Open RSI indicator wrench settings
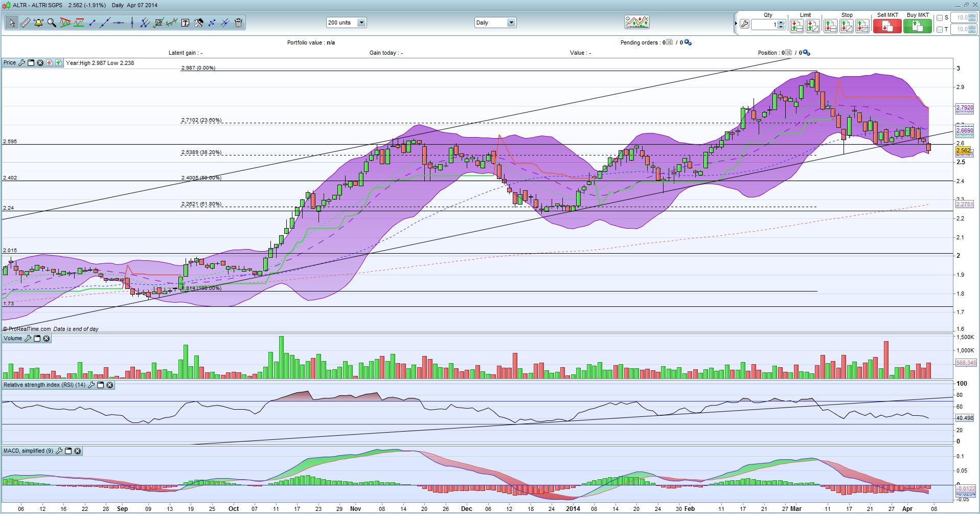Screen dimensions: 980x514 coord(92,385)
